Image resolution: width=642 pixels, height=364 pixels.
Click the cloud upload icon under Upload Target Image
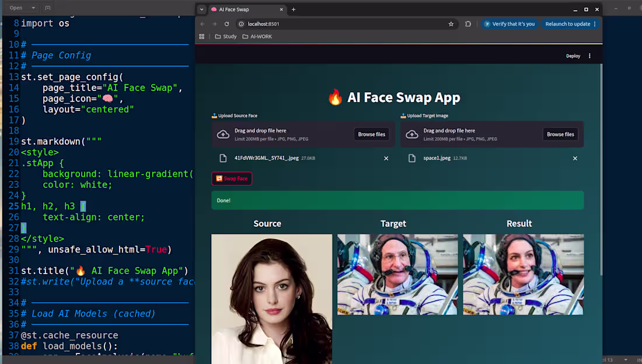click(x=411, y=134)
